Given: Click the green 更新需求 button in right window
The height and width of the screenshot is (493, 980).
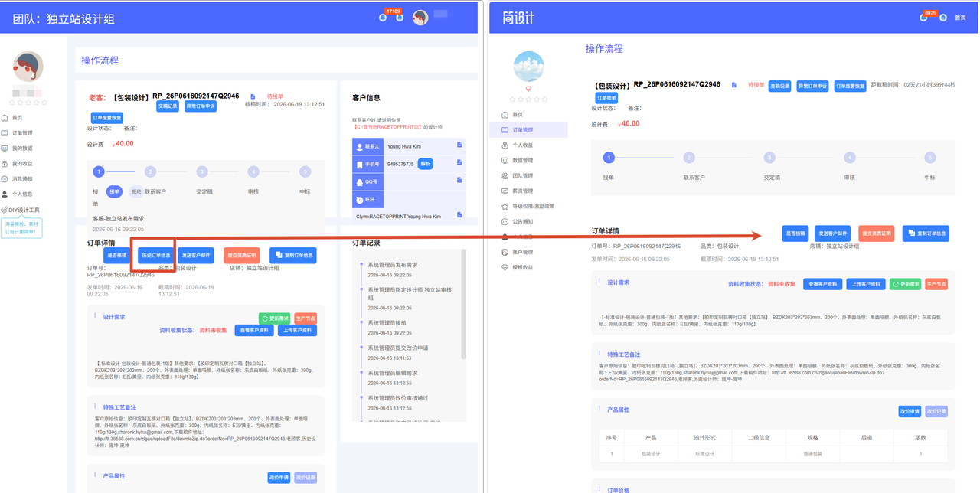Looking at the screenshot, I should (x=905, y=284).
